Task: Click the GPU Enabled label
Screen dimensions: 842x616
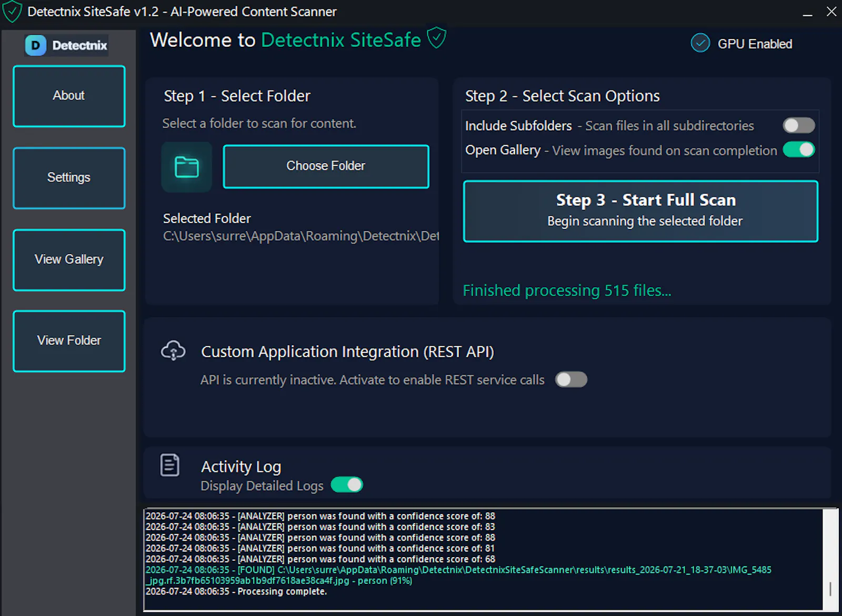Action: 755,44
